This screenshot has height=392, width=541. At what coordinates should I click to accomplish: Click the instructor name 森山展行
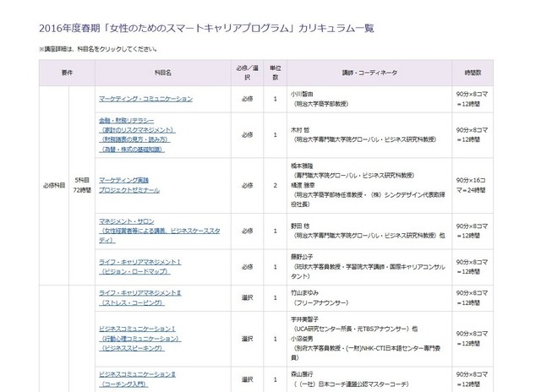click(x=302, y=374)
